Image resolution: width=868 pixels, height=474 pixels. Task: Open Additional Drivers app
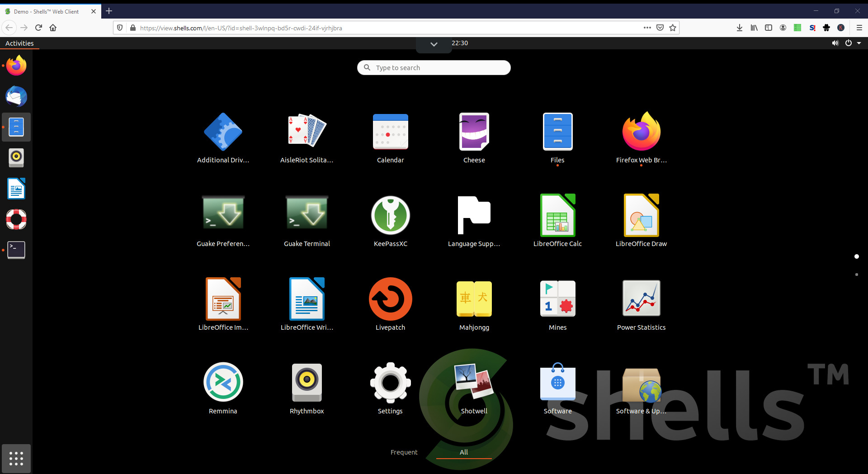[x=223, y=138]
